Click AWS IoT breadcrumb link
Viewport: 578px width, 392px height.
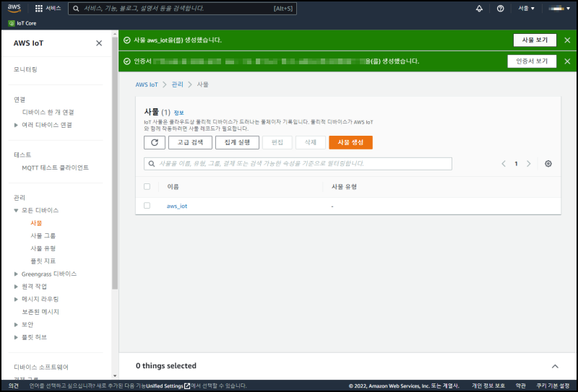click(147, 84)
